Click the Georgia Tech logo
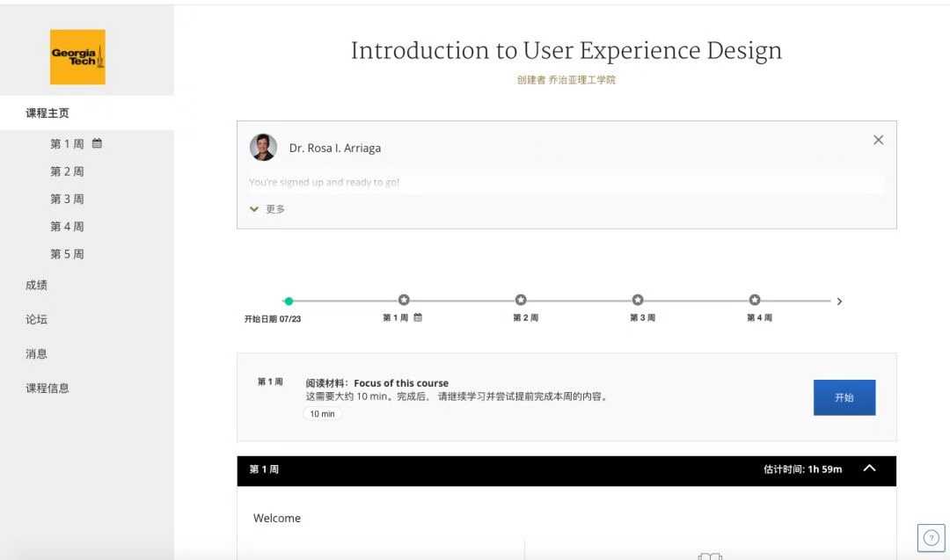Screen dimensions: 950x560 click(x=77, y=57)
